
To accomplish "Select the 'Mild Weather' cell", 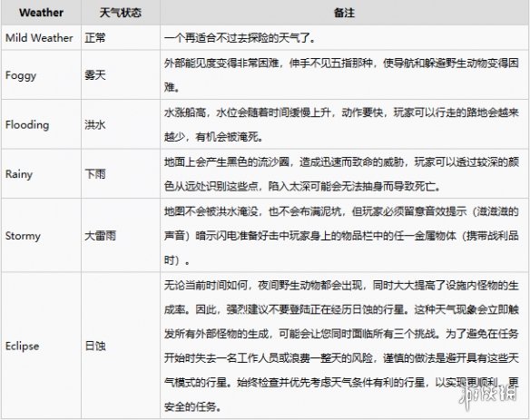I will coord(41,37).
